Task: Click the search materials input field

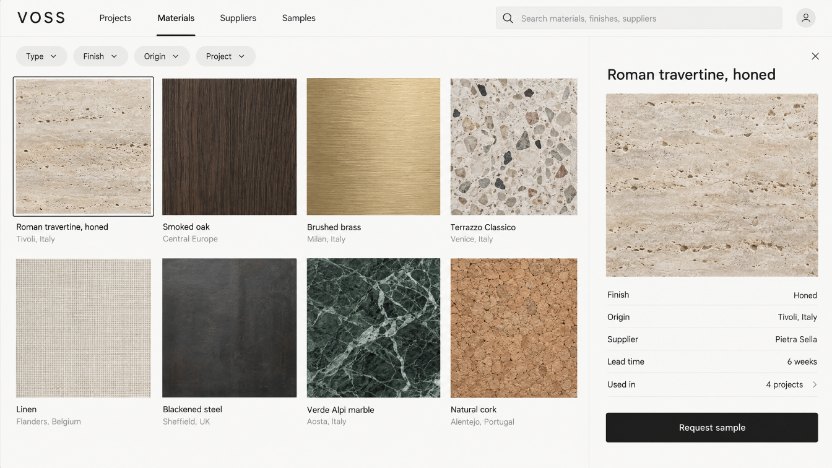Action: click(639, 18)
